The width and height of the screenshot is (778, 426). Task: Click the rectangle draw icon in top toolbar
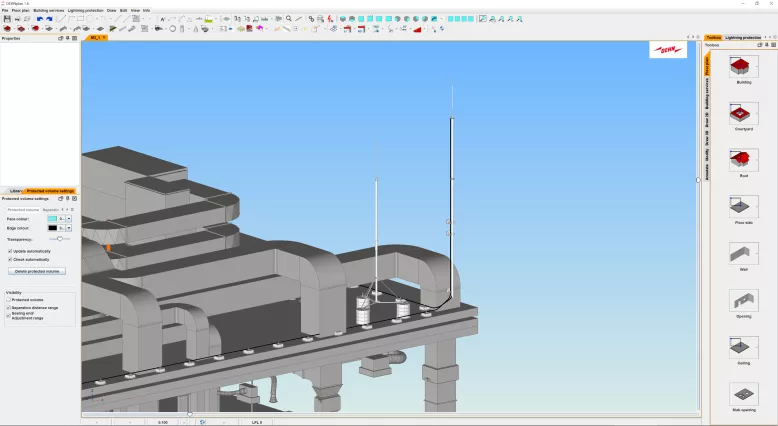point(80,19)
